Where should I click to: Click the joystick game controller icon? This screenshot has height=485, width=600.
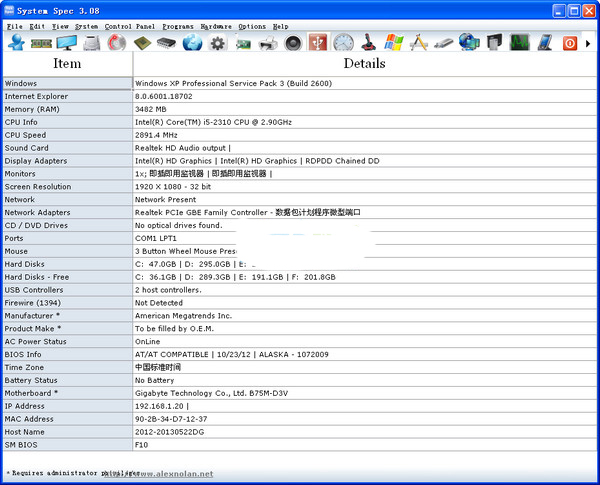(368, 42)
